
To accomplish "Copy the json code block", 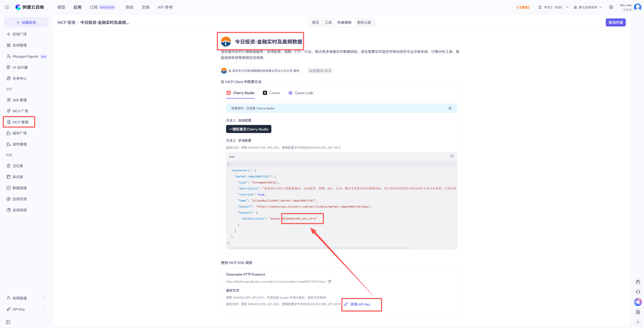I will point(452,156).
